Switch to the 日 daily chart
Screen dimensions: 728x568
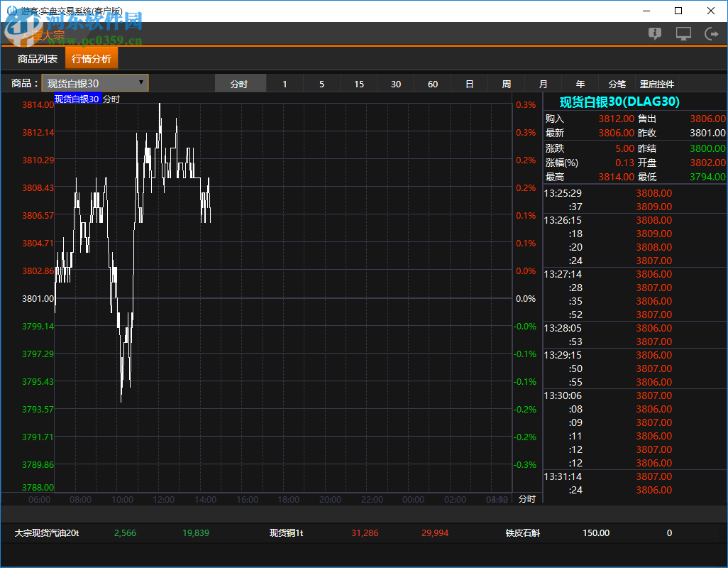point(470,84)
